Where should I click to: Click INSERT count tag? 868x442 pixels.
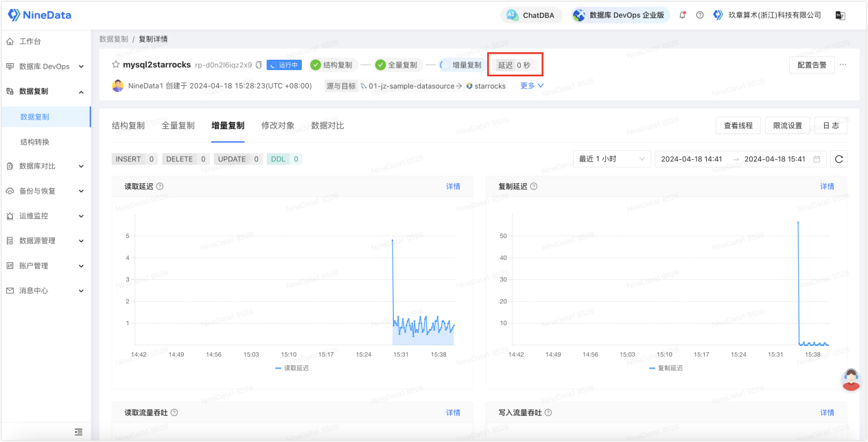click(x=134, y=159)
